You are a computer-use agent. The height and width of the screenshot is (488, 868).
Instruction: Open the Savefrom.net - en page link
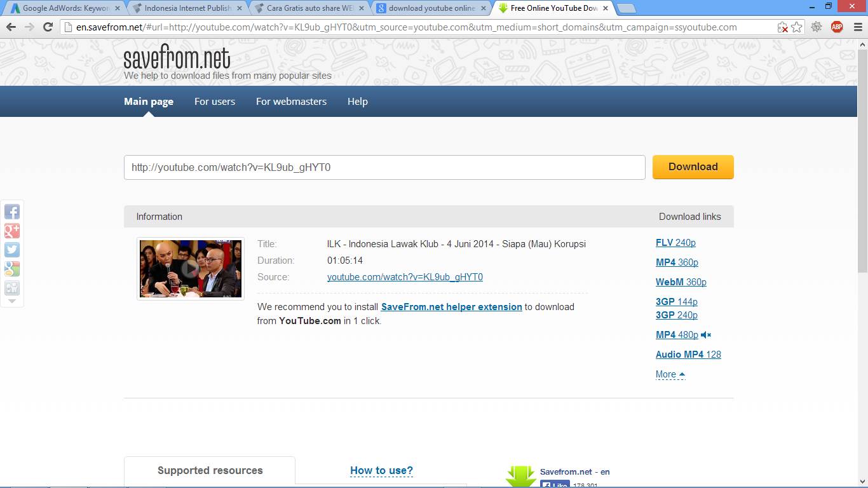(575, 471)
